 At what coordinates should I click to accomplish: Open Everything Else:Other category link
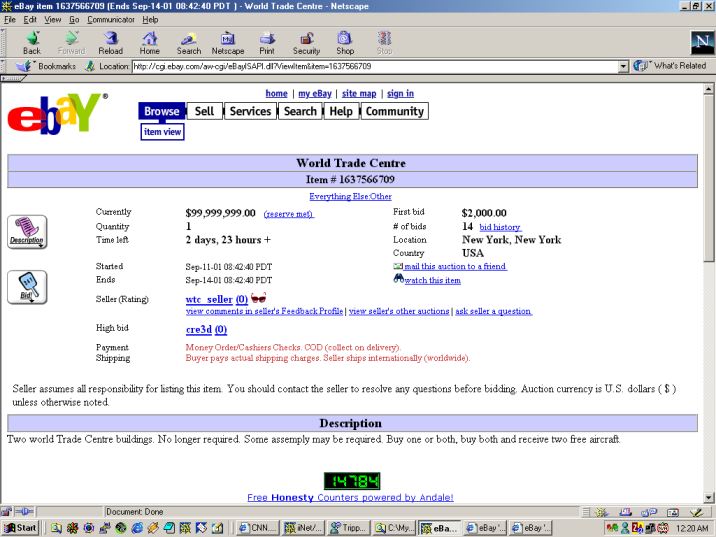point(350,196)
